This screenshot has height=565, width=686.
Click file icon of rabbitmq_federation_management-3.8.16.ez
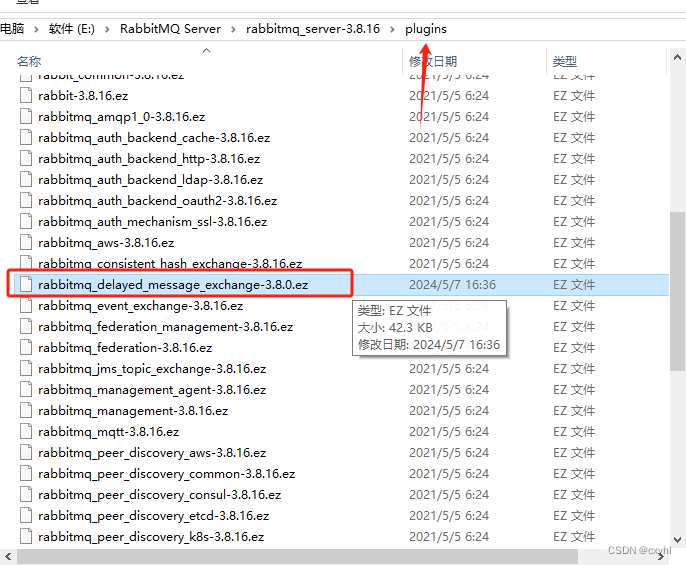click(x=26, y=326)
